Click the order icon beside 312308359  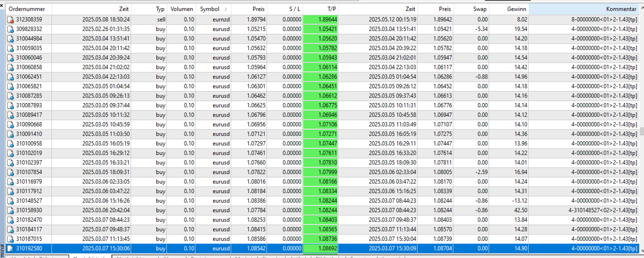pyautogui.click(x=10, y=19)
